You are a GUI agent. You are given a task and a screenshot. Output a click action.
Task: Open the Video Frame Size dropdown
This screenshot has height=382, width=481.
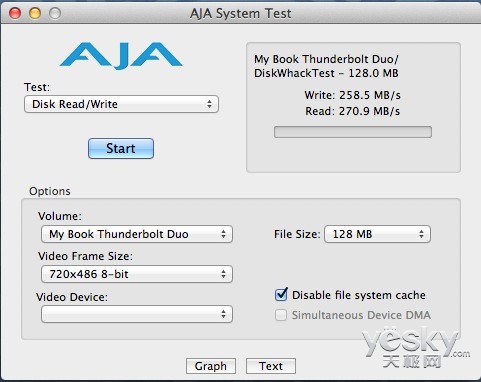pyautogui.click(x=137, y=274)
